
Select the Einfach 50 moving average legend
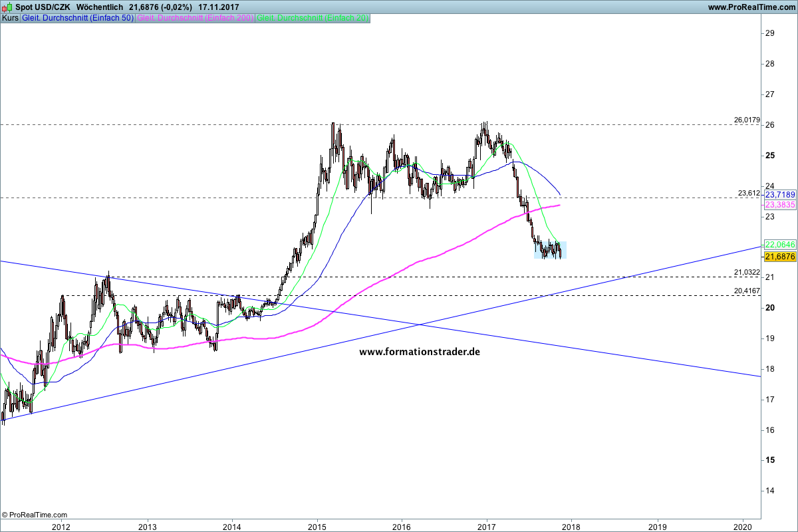coord(78,19)
